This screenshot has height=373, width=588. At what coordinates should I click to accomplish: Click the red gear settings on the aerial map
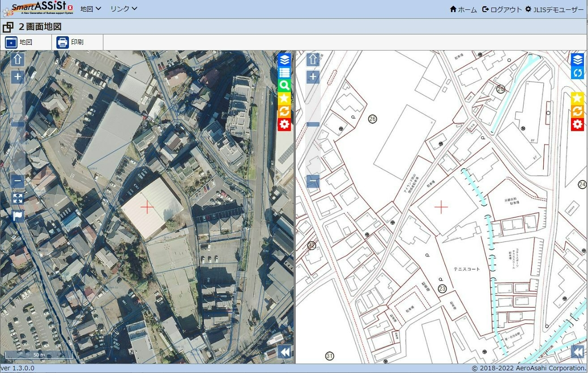pos(284,124)
